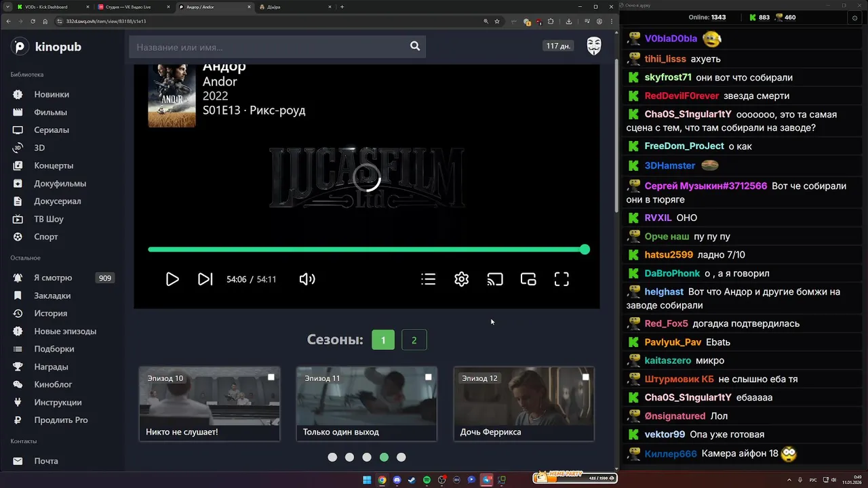Select the second carousel page dot

(349, 457)
